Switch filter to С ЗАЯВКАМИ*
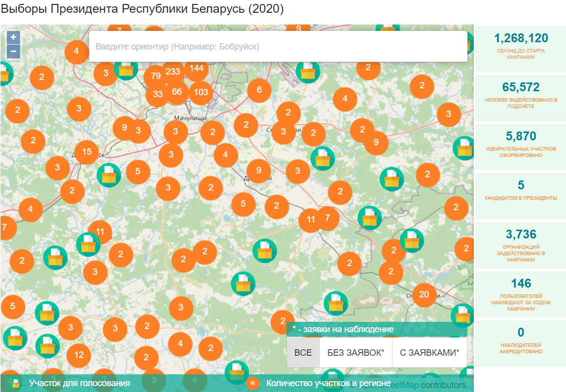Image resolution: width=566 pixels, height=392 pixels. coord(430,352)
